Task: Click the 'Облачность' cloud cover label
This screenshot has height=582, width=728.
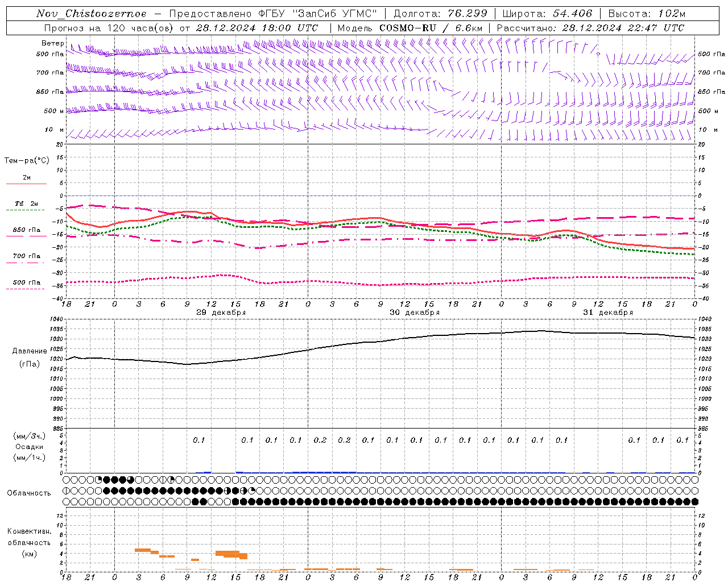Action: pos(29,493)
